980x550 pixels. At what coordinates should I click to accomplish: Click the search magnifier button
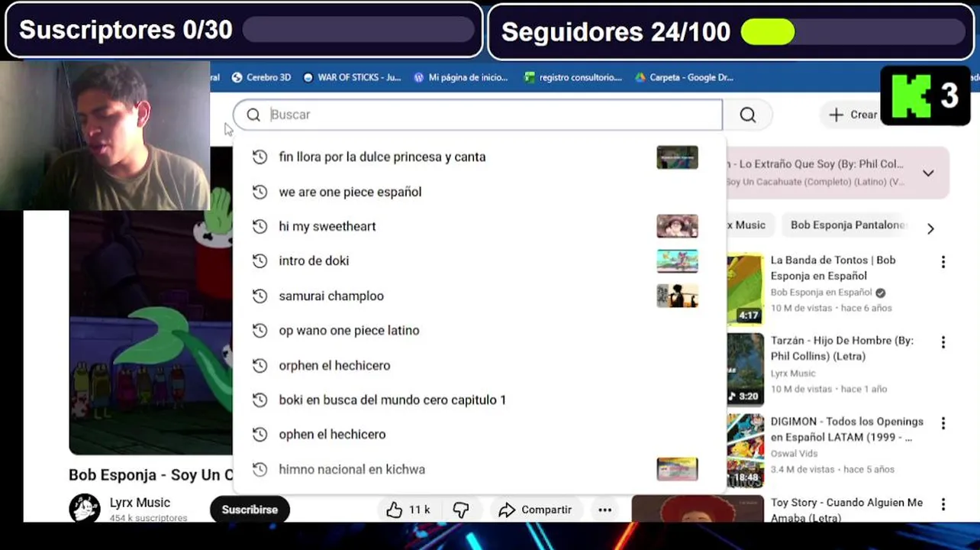point(747,115)
